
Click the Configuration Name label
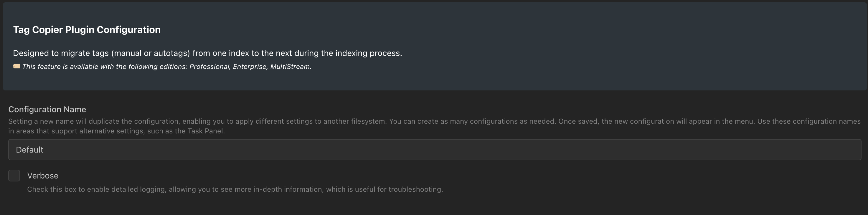[47, 110]
